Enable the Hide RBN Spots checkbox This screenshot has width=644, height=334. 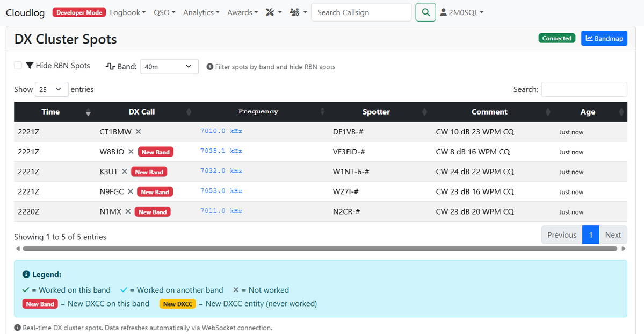click(18, 65)
